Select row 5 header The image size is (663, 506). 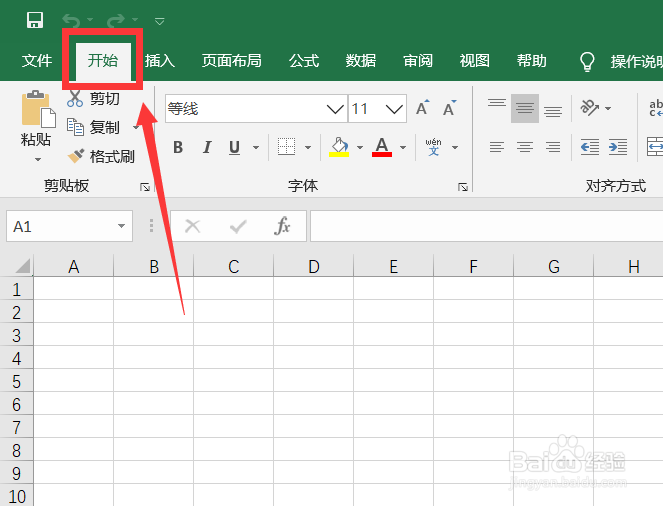(x=16, y=382)
